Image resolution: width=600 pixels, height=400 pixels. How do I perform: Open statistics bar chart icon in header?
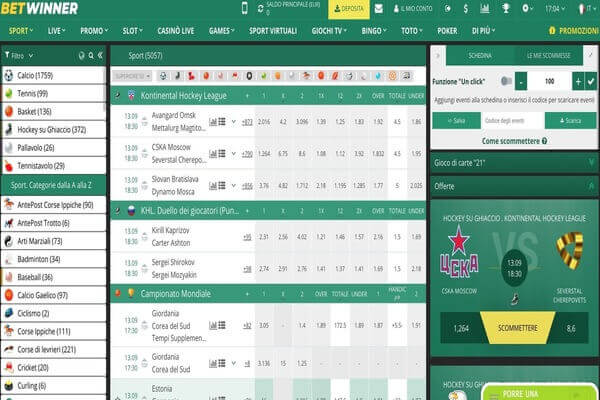pyautogui.click(x=485, y=8)
